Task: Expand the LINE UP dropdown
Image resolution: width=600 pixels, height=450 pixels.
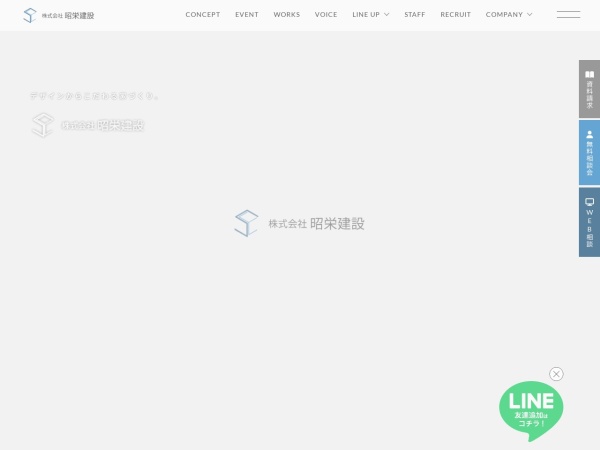Action: point(371,15)
